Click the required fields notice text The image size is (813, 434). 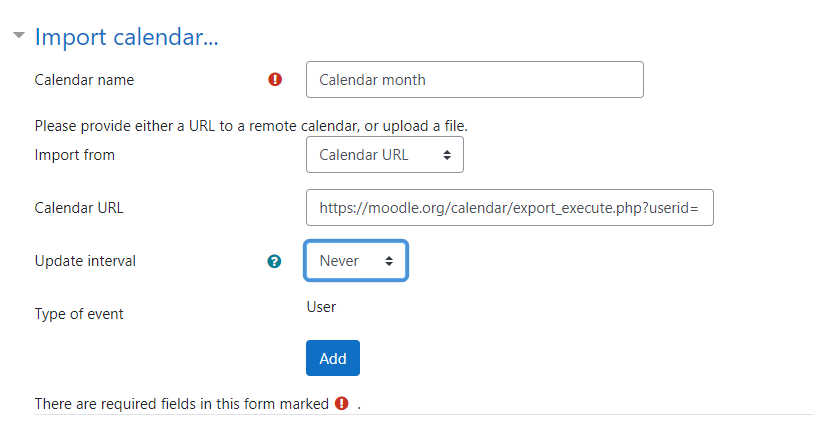[x=181, y=403]
